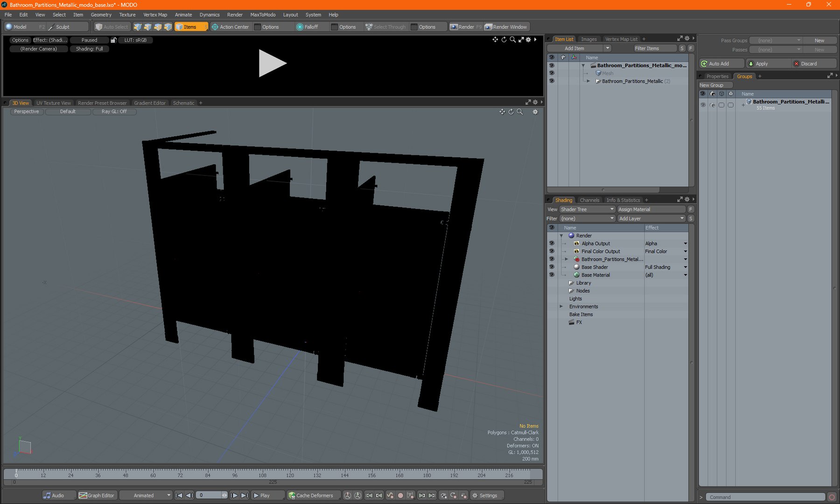Click the 3D viewport zoom magnifier icon
Image resolution: width=840 pixels, height=504 pixels.
point(520,112)
